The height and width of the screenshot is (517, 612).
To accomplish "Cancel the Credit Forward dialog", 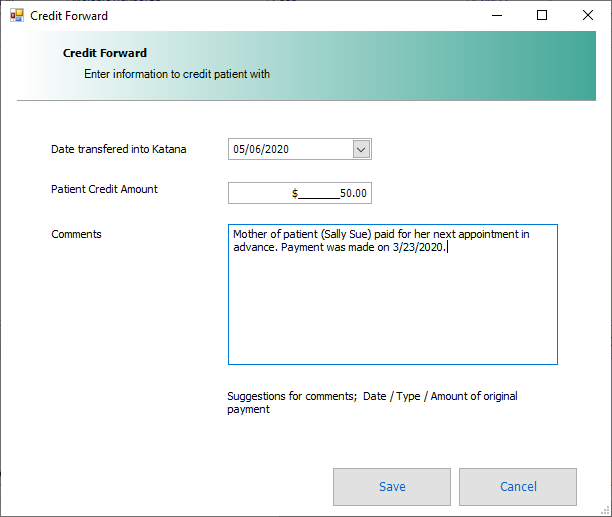I will click(518, 487).
